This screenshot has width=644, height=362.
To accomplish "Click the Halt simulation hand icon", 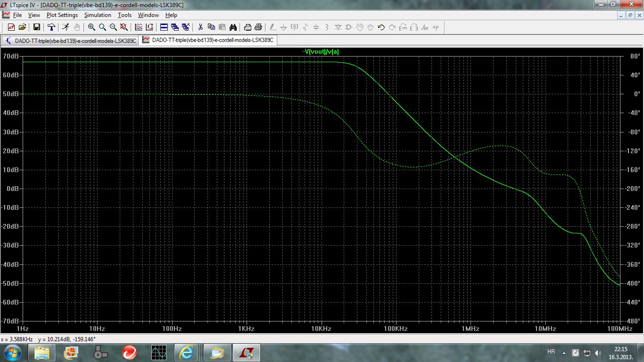I will 77,27.
